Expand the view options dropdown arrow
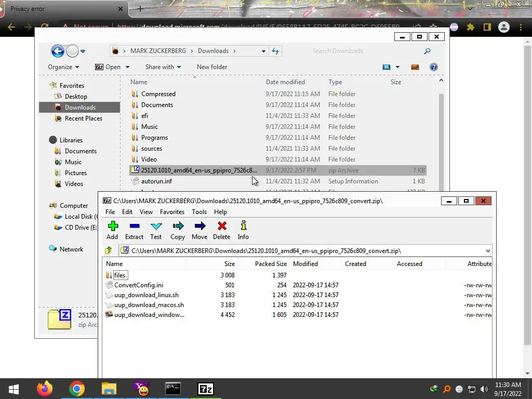Screen dimensions: 532x399 (x=397, y=67)
